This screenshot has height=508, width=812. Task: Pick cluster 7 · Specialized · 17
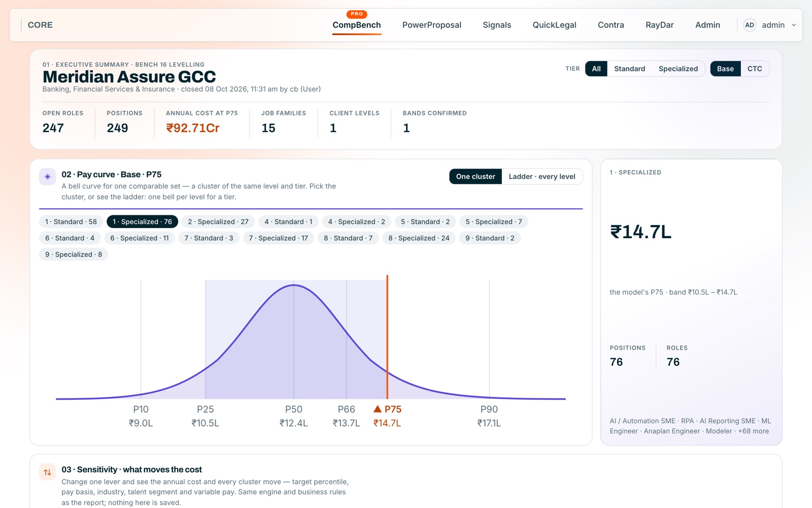coord(278,238)
